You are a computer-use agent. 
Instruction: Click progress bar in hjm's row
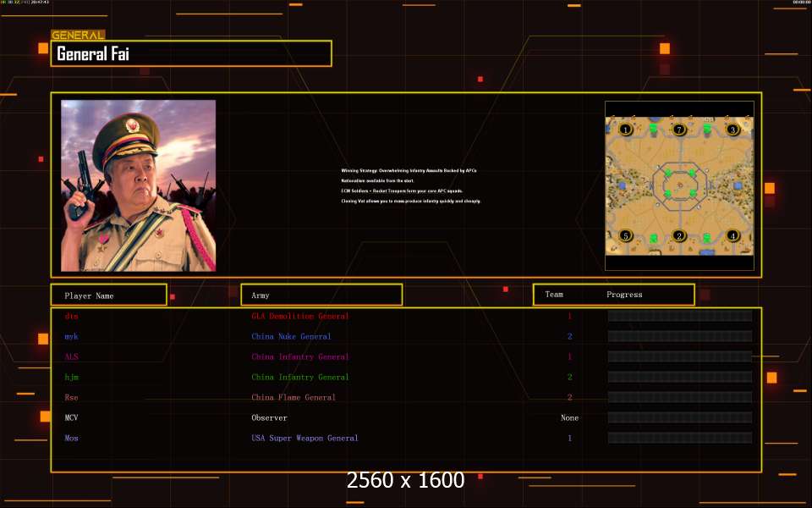pos(680,378)
